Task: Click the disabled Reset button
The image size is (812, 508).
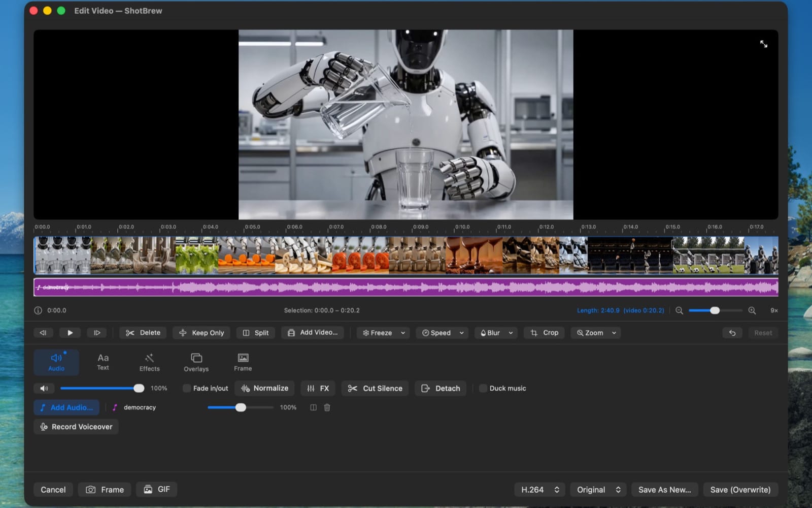Action: pyautogui.click(x=763, y=333)
